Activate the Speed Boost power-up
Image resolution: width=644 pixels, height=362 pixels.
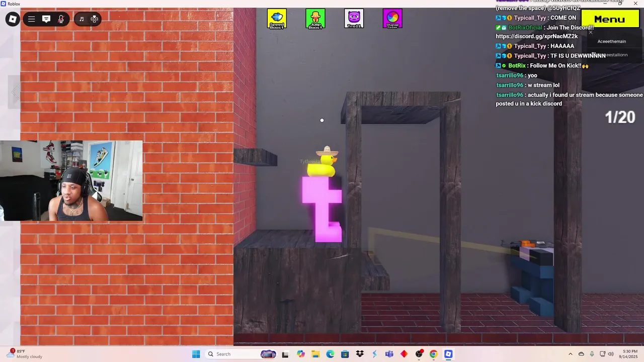coord(277,19)
